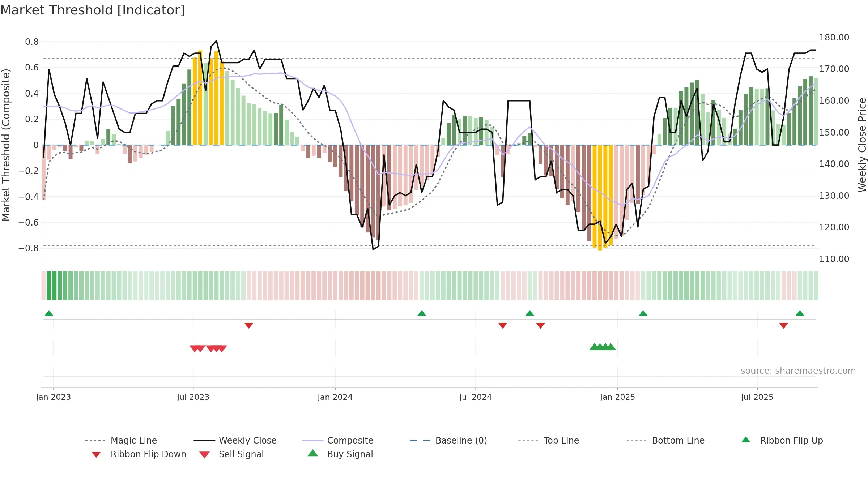Click the 180.00 price tick on the right axis
This screenshot has height=488, width=868.
point(834,37)
